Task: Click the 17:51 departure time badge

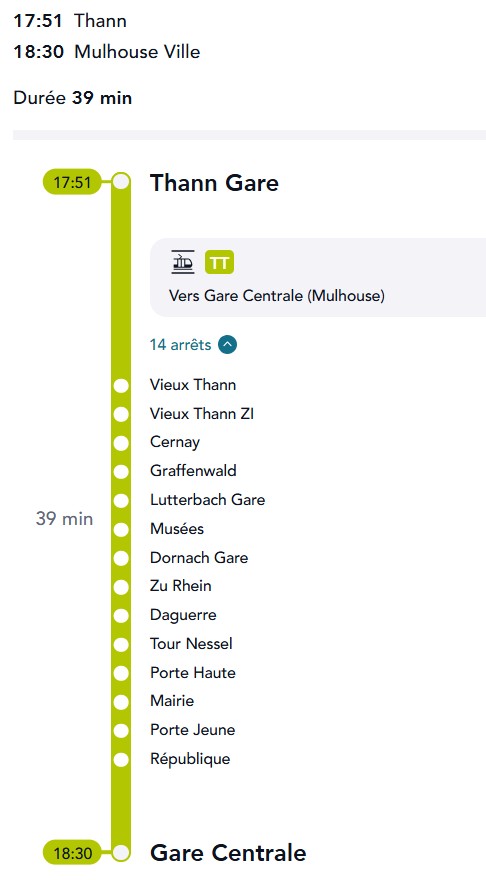Action: pyautogui.click(x=72, y=182)
